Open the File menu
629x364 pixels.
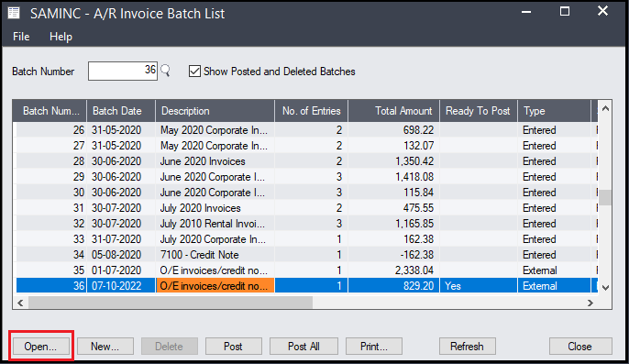[21, 37]
